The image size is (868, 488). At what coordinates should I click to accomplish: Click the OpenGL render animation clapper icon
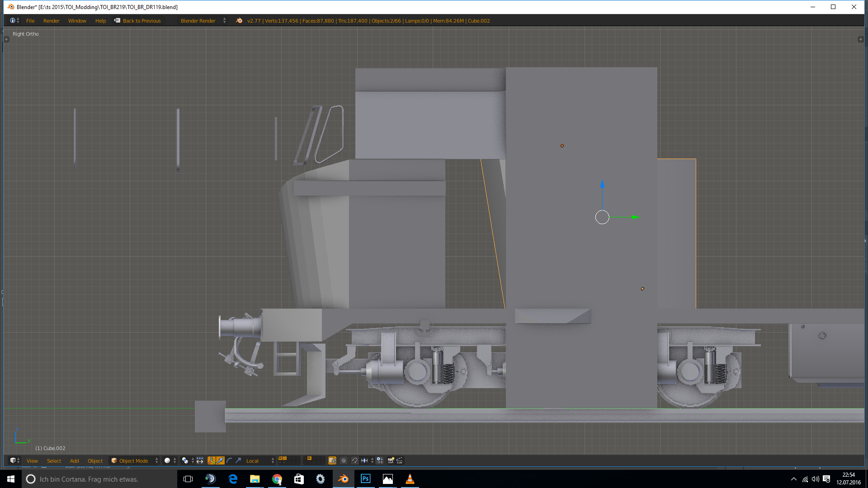pyautogui.click(x=400, y=460)
